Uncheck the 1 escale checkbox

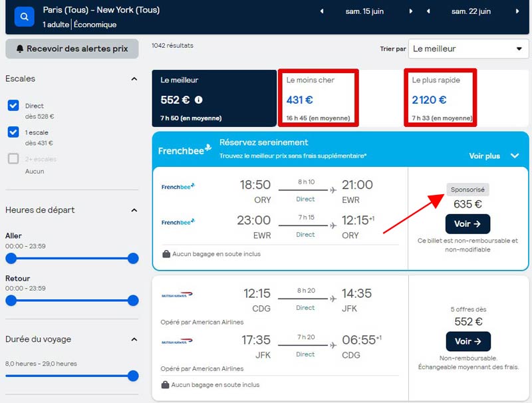click(13, 132)
